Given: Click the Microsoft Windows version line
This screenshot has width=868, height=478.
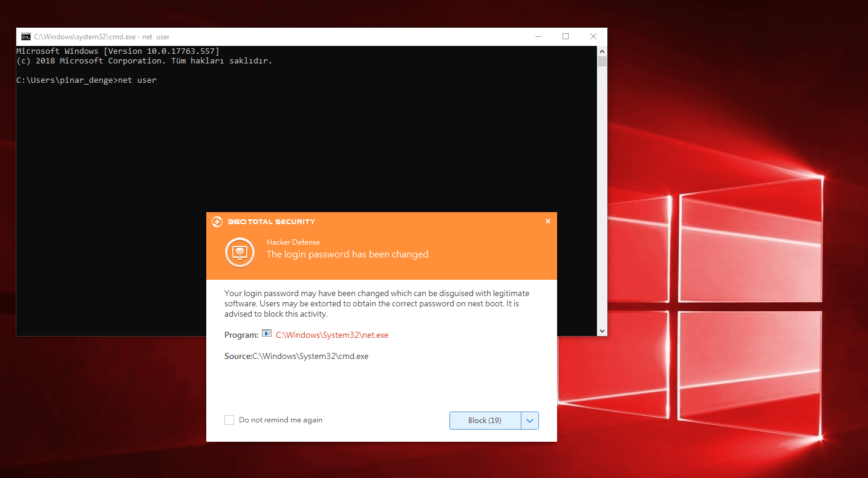Looking at the screenshot, I should (x=118, y=51).
